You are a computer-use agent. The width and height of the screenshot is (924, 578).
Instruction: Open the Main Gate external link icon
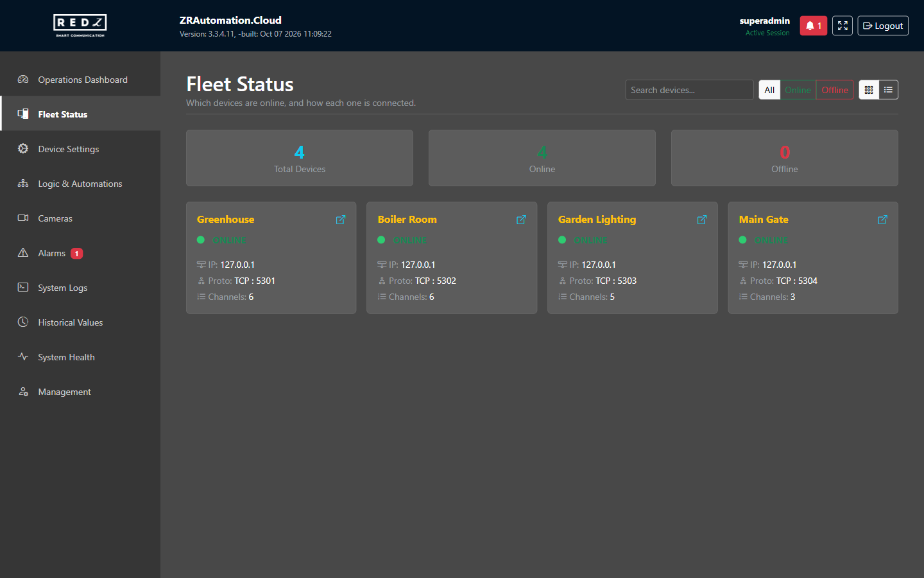[882, 220]
